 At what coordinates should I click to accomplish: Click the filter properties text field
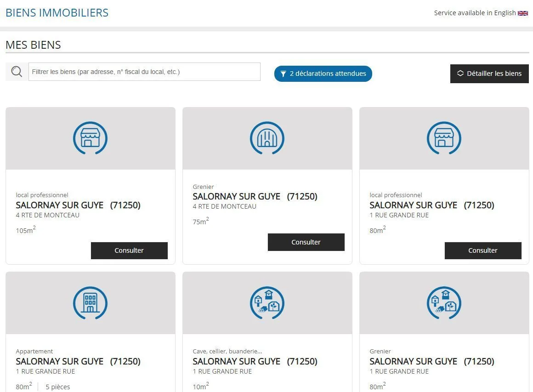pos(144,72)
